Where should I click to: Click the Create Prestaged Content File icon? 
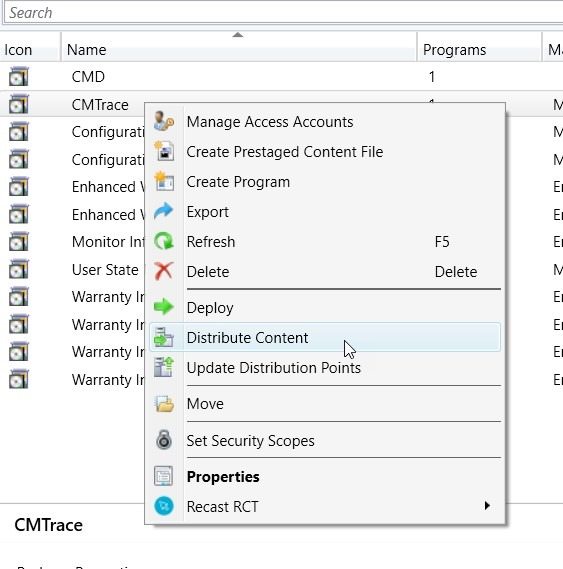164,151
